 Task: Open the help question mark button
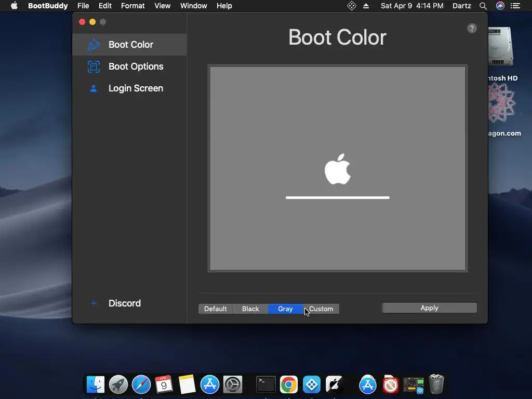472,28
